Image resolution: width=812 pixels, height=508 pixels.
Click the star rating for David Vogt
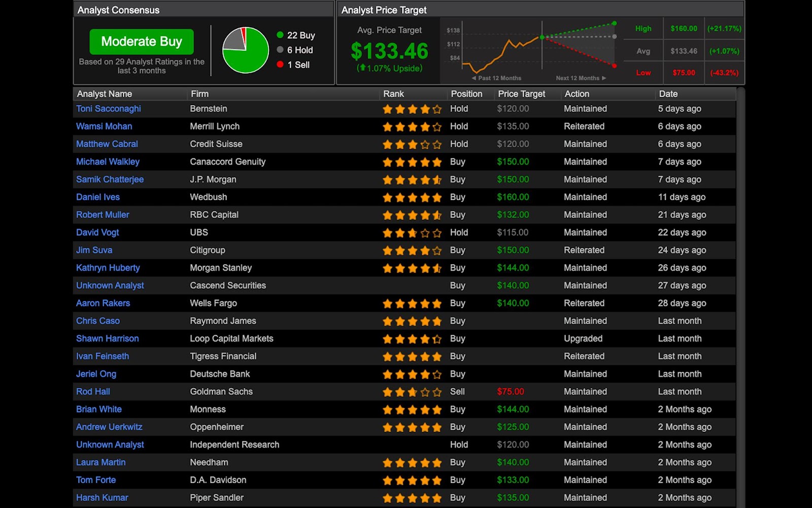[412, 233]
